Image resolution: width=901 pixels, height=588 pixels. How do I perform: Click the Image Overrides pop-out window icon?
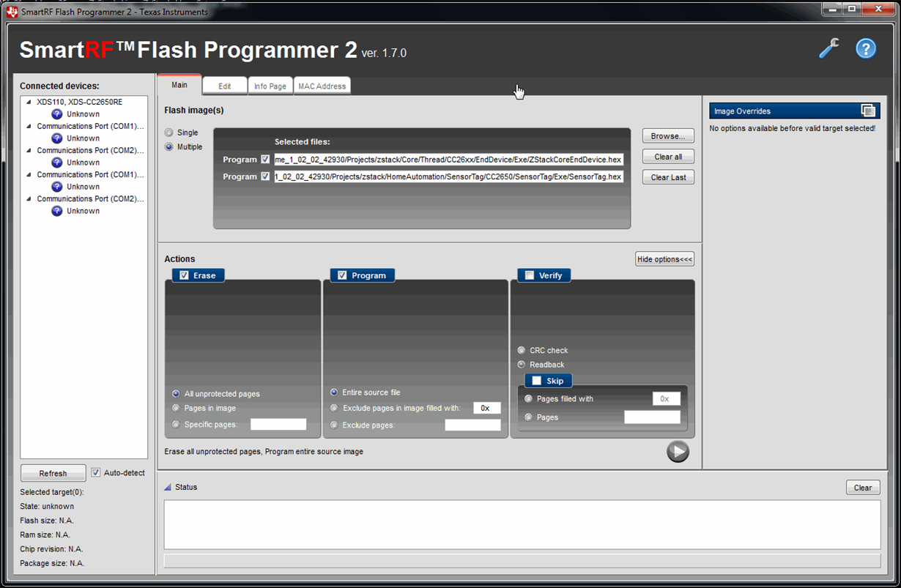(868, 111)
